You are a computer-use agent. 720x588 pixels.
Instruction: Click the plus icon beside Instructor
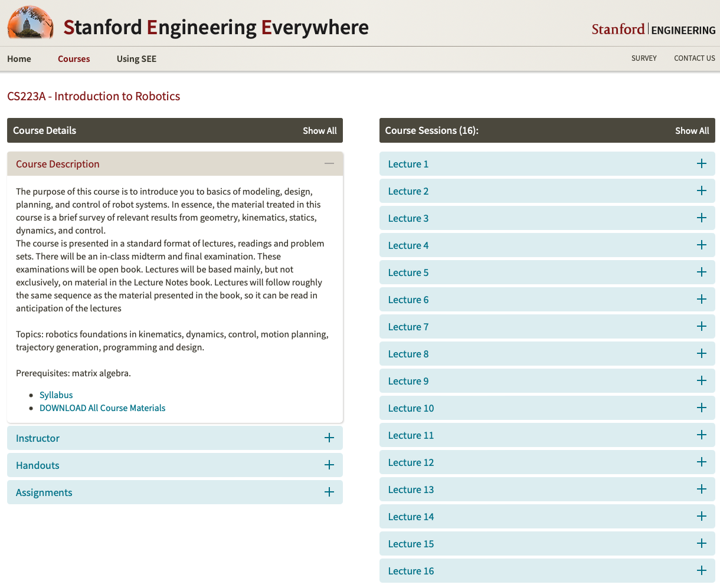(329, 438)
